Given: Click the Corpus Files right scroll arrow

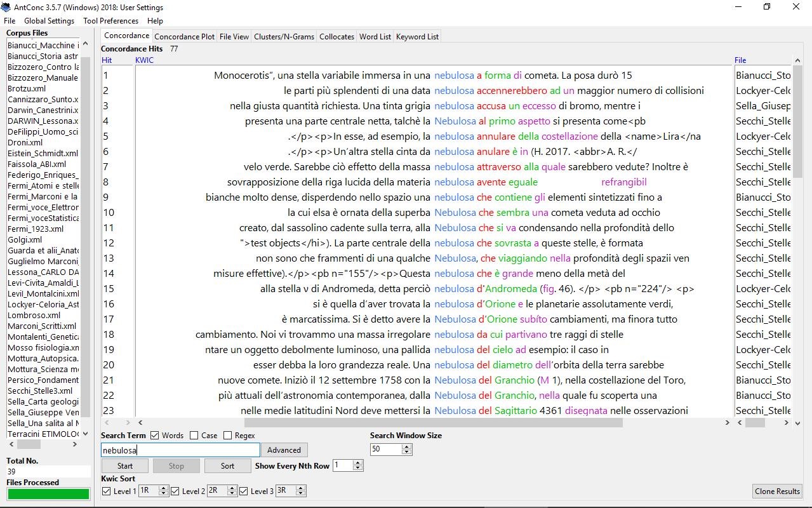Looking at the screenshot, I should point(75,444).
